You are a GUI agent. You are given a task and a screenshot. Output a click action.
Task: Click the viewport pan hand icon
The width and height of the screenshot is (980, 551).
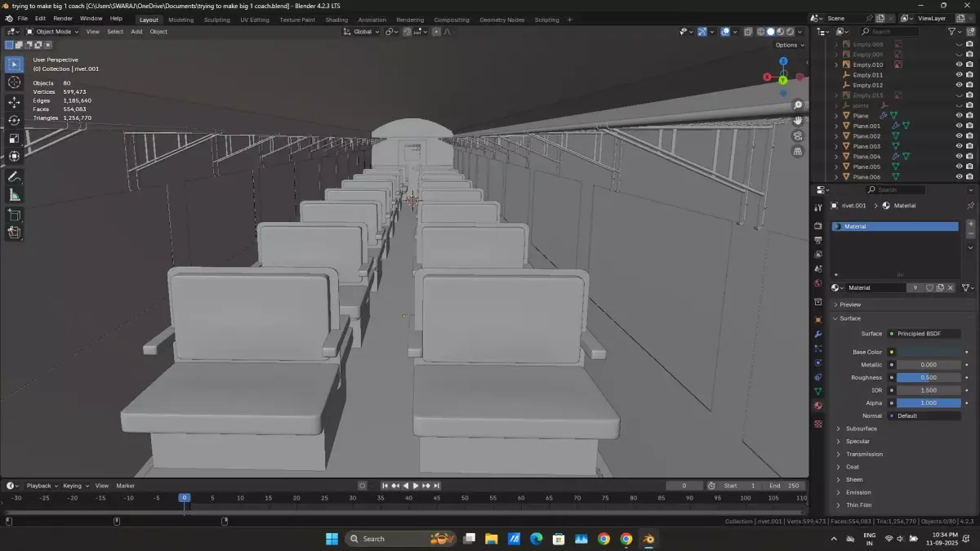tap(798, 121)
